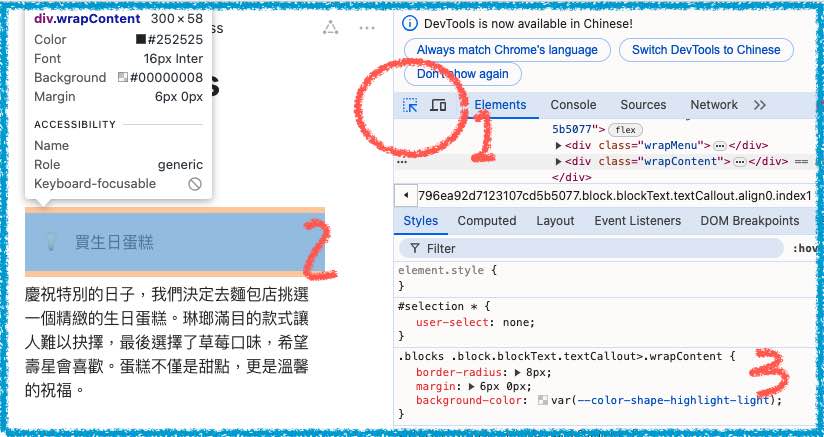Expand the wrapContent div node

pos(559,162)
